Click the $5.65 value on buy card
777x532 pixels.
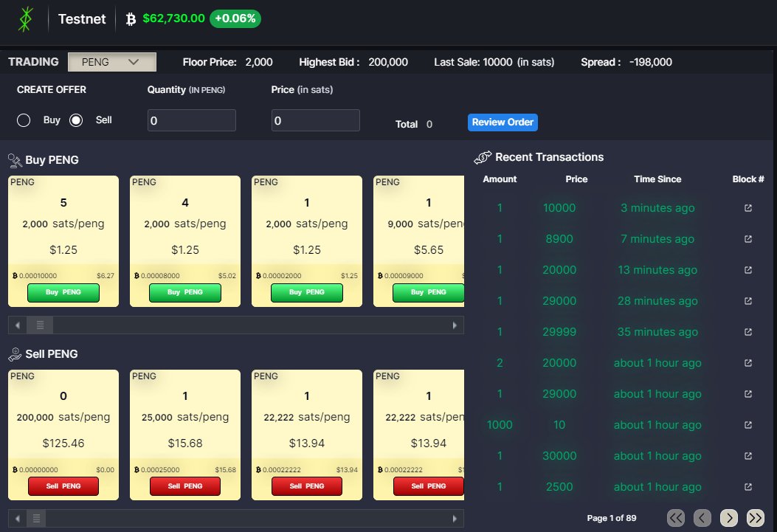tap(429, 250)
